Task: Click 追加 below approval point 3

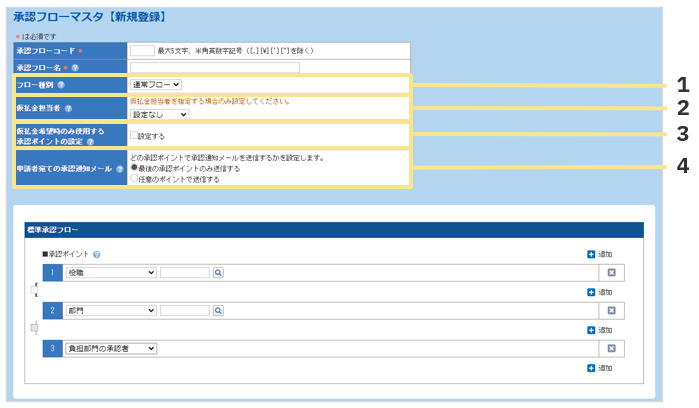Action: coord(599,368)
